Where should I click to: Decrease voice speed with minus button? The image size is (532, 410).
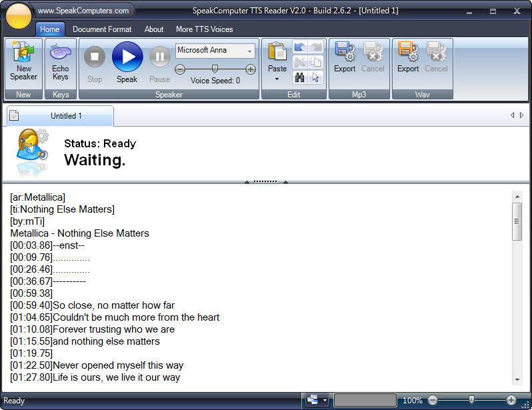[180, 69]
